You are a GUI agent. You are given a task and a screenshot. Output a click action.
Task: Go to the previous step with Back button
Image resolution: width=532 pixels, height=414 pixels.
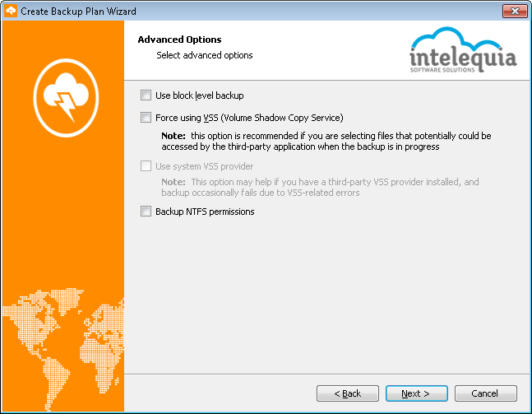348,393
